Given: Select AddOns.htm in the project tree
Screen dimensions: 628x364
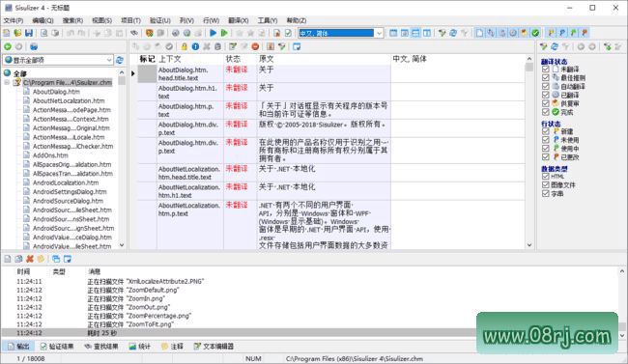Looking at the screenshot, I should coord(50,155).
